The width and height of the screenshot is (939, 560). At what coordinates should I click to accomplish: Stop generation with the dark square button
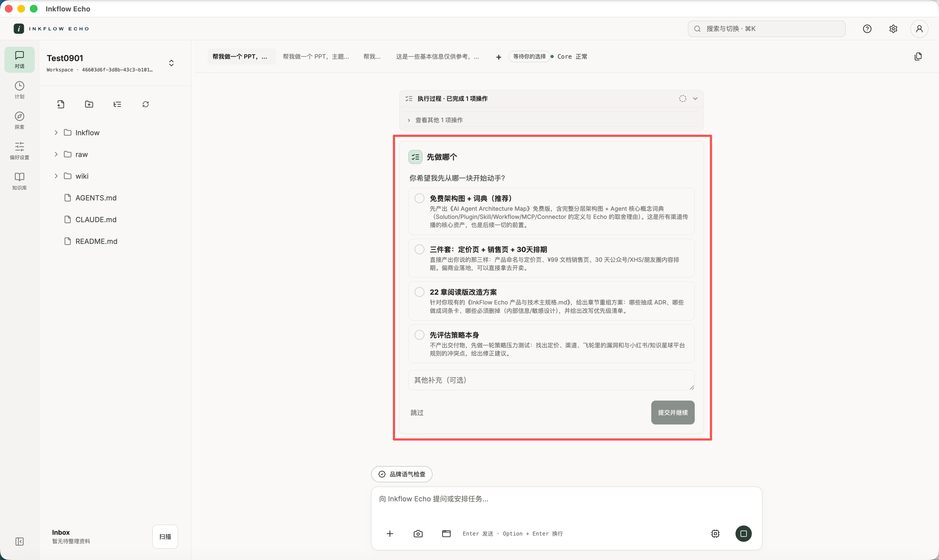point(743,534)
